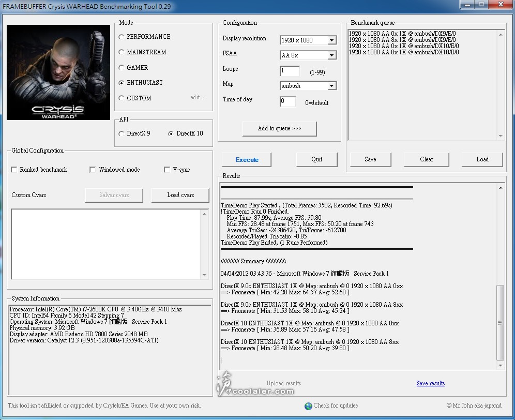Viewport: 515px width, 420px height.
Task: Click Framerate line with Avg: 39.80
Action: tap(285, 348)
